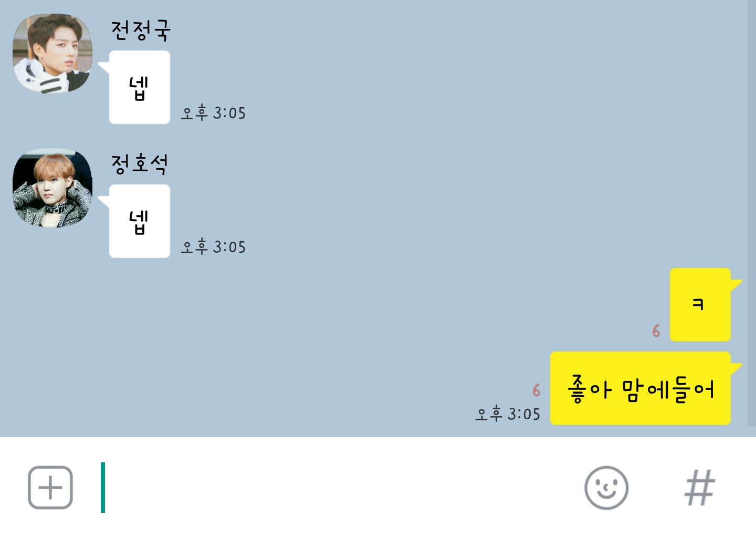Tap the hashtag search icon
This screenshot has height=538, width=756.
(x=700, y=488)
